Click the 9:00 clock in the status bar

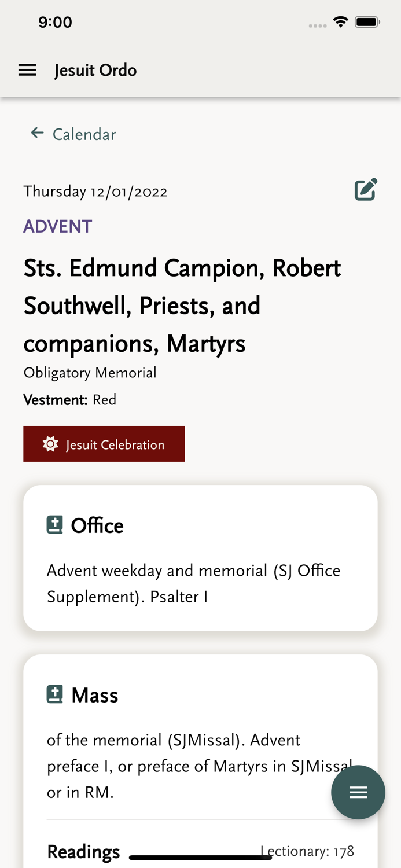coord(55,22)
